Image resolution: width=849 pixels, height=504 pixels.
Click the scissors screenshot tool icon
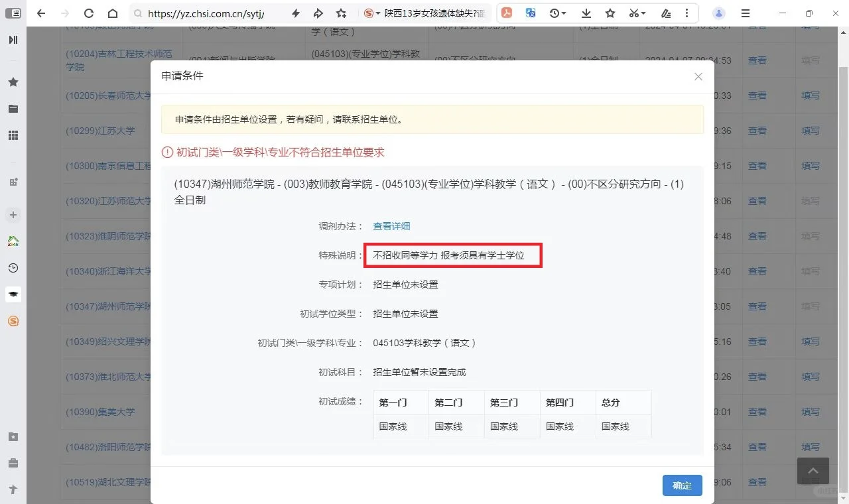tap(634, 13)
